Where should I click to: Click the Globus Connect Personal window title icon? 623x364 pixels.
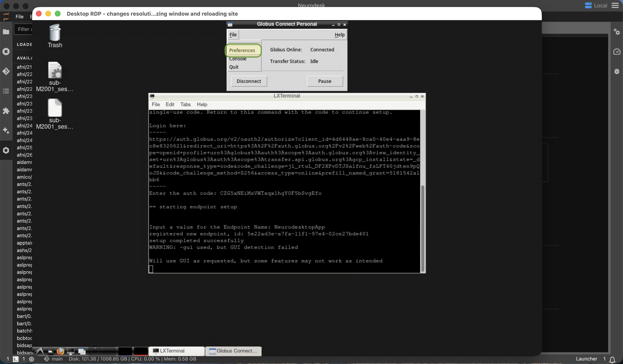pyautogui.click(x=230, y=24)
